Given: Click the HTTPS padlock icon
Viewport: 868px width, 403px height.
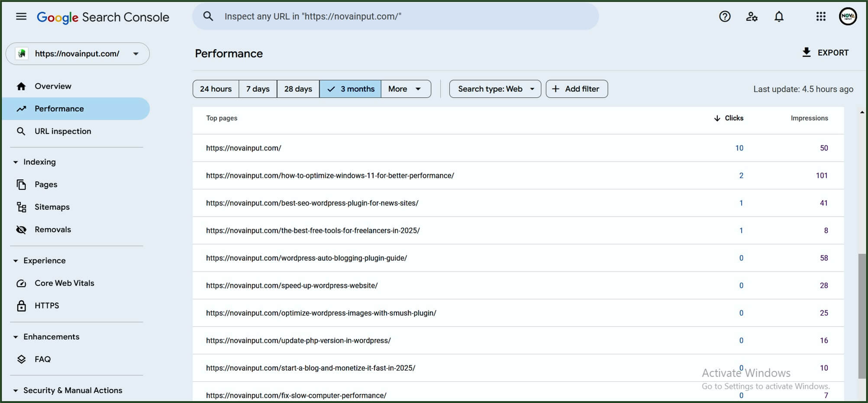Looking at the screenshot, I should click(21, 306).
